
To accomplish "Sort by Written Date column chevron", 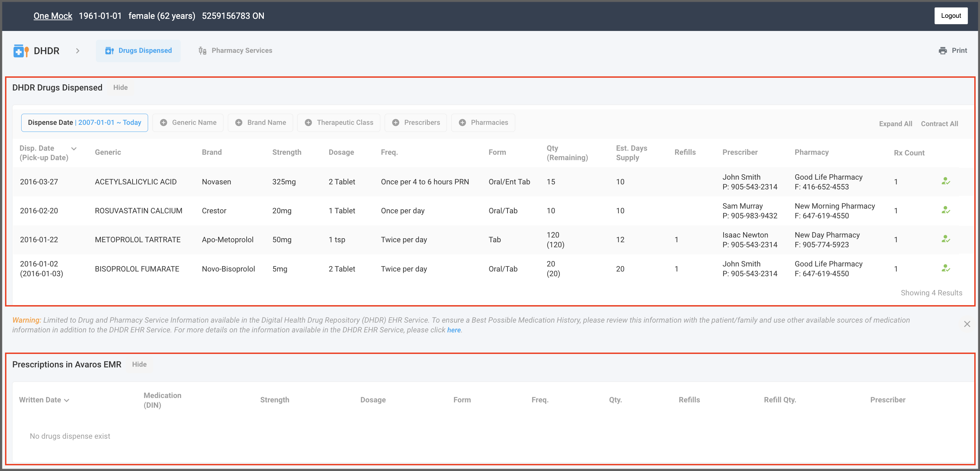I will point(67,400).
